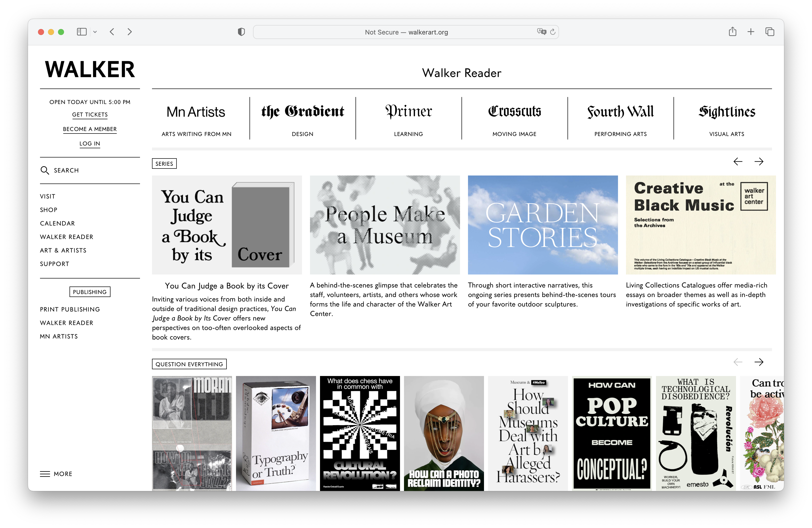Open Pop Culture Become Conceptual poster
This screenshot has height=528, width=812.
[x=612, y=433]
